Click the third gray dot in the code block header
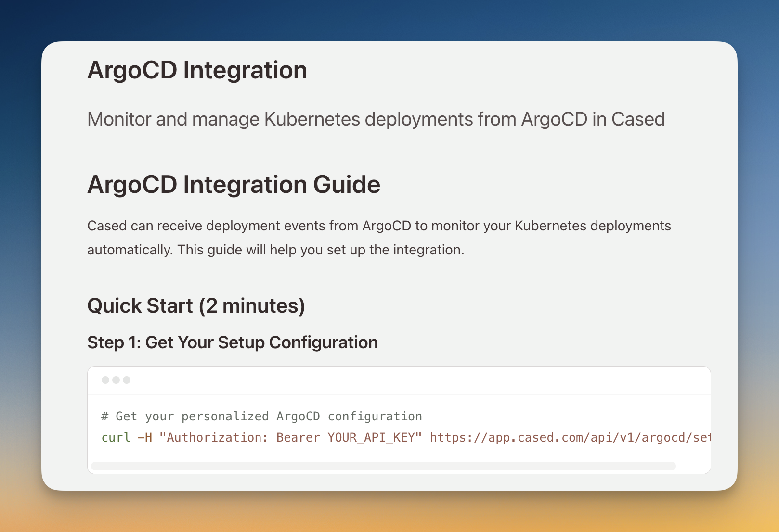Image resolution: width=779 pixels, height=532 pixels. click(127, 380)
